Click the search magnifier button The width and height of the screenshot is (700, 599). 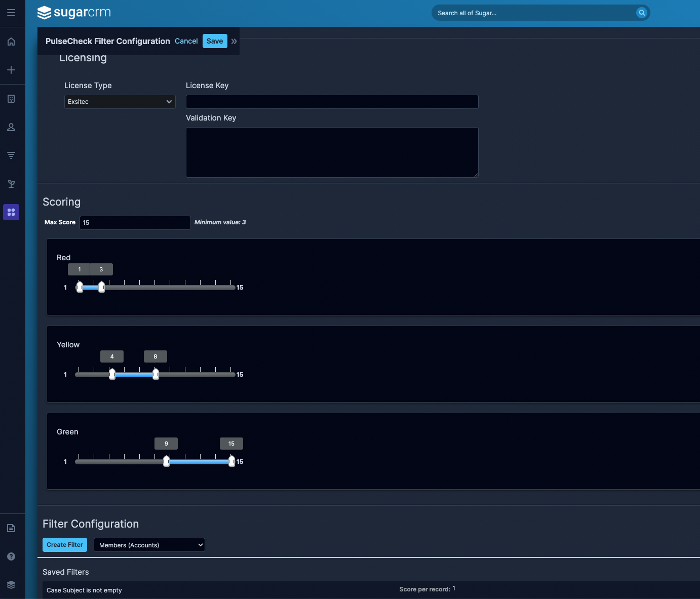pos(641,13)
